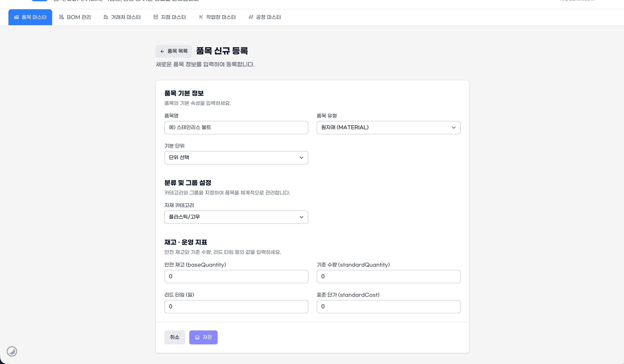Viewport: 624px width, 364px height.
Task: Click the 작업장 마스터 tools icon
Action: (x=201, y=17)
